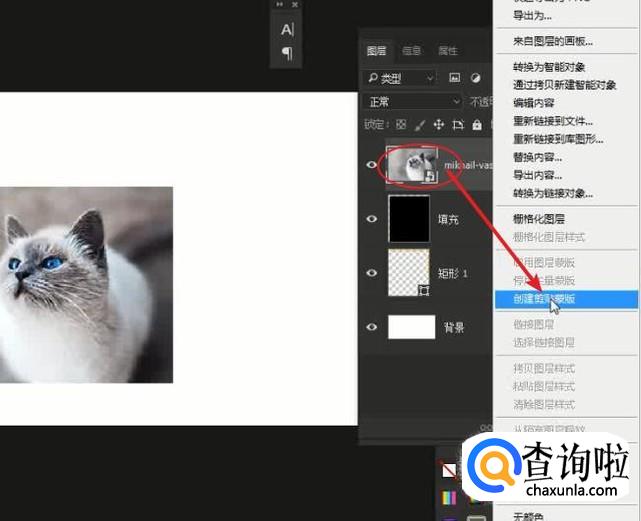Click lock image pixels brush icon
The width and height of the screenshot is (641, 521).
point(420,125)
